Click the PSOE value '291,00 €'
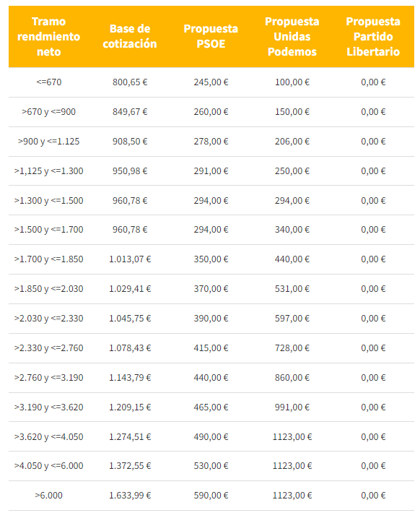 211,171
